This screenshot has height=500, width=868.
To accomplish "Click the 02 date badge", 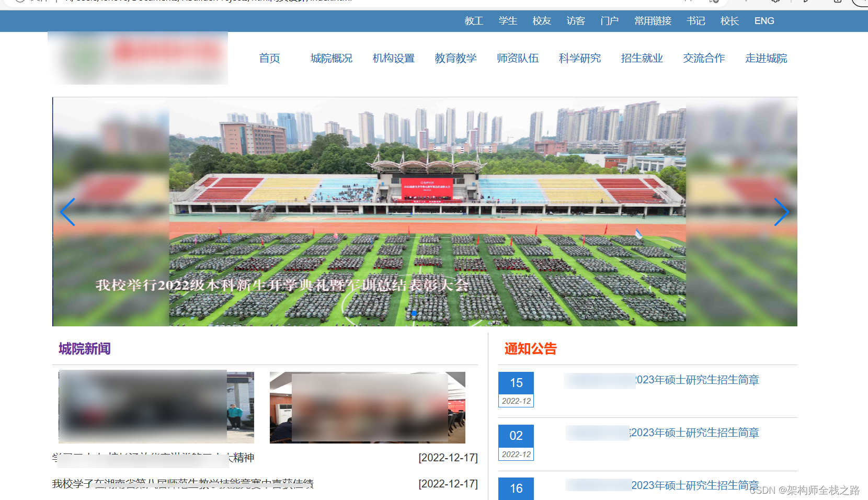I will coord(516,436).
